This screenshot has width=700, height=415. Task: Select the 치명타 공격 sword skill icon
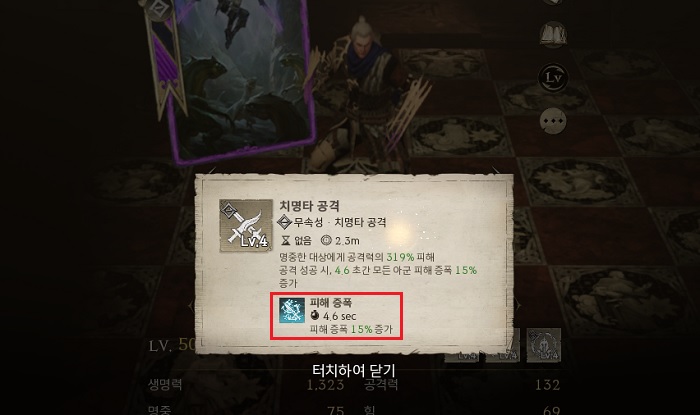246,225
